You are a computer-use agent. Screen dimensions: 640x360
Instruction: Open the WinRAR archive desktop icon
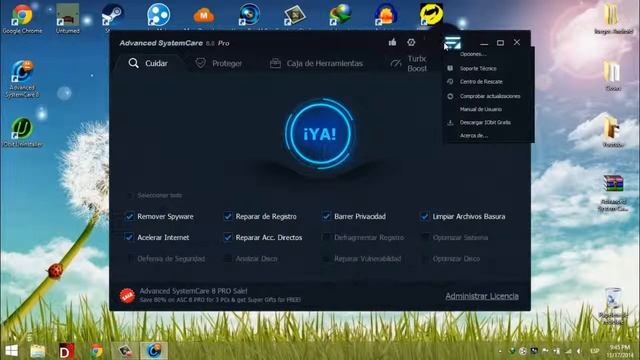613,193
